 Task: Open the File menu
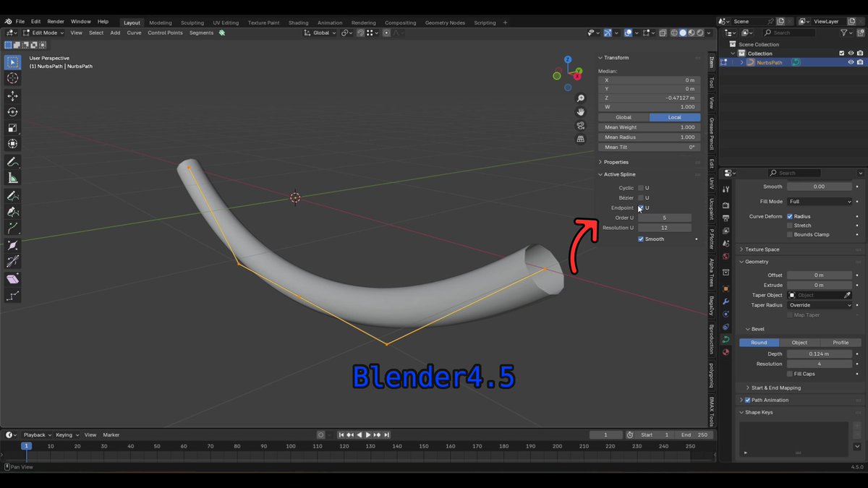point(20,22)
